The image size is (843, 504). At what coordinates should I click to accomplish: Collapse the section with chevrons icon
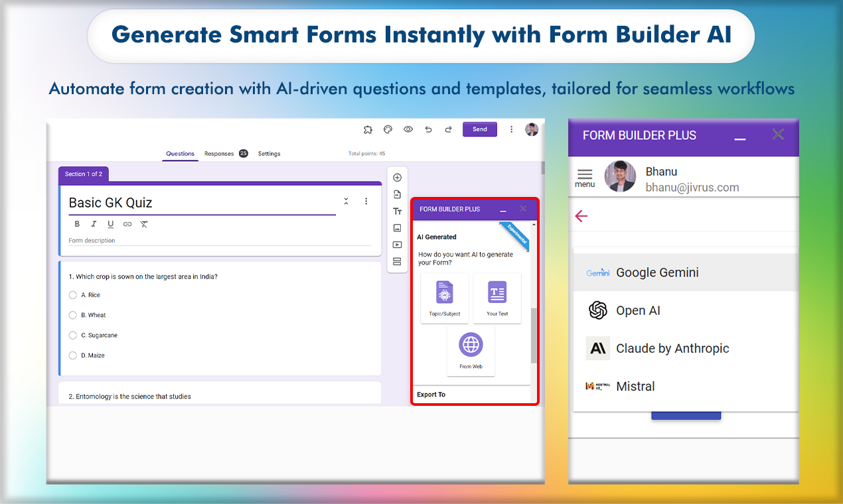346,201
